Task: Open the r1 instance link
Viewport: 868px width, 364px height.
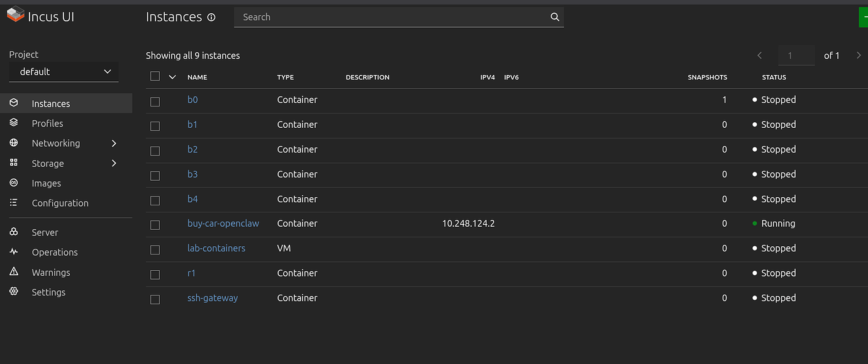Action: click(192, 273)
